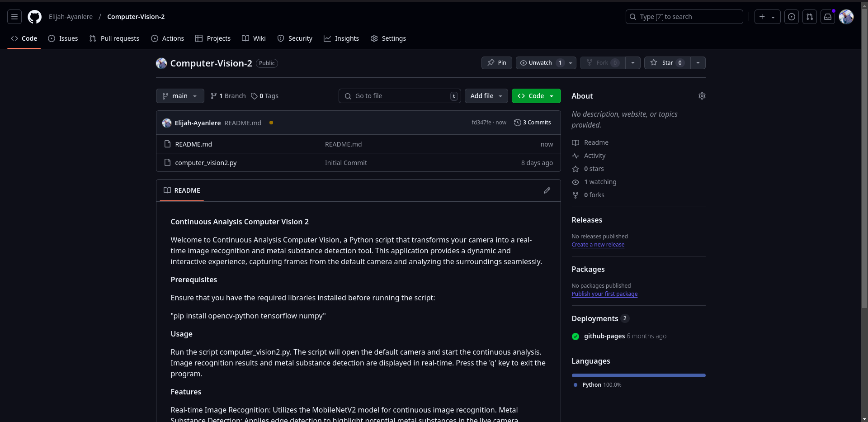The width and height of the screenshot is (868, 422).
Task: Open the fd347fe commit hash link
Action: click(x=481, y=123)
